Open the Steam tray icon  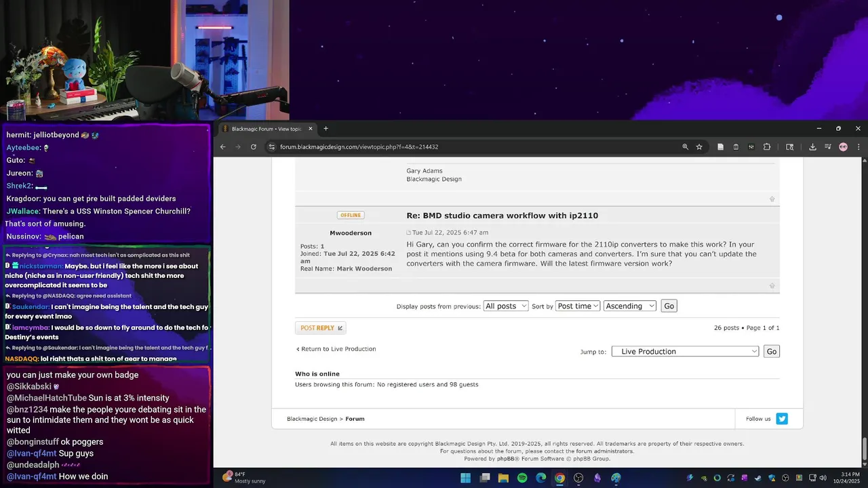click(x=757, y=478)
